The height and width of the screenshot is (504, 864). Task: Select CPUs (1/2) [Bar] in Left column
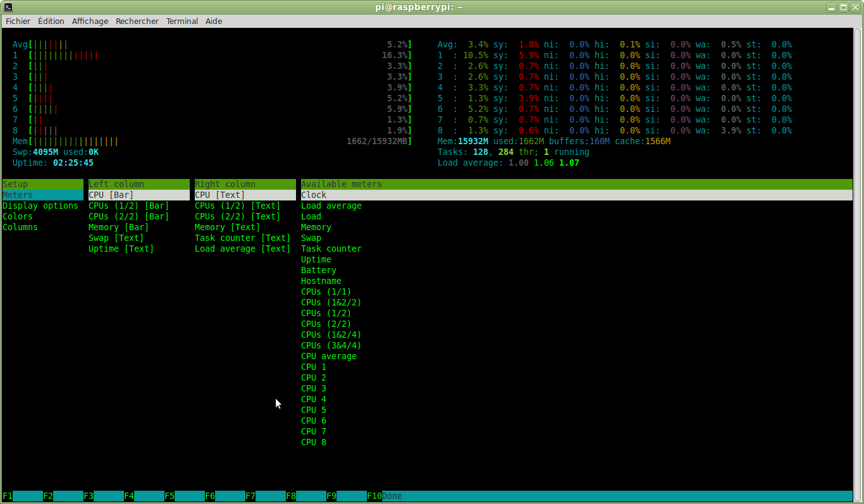coord(128,206)
